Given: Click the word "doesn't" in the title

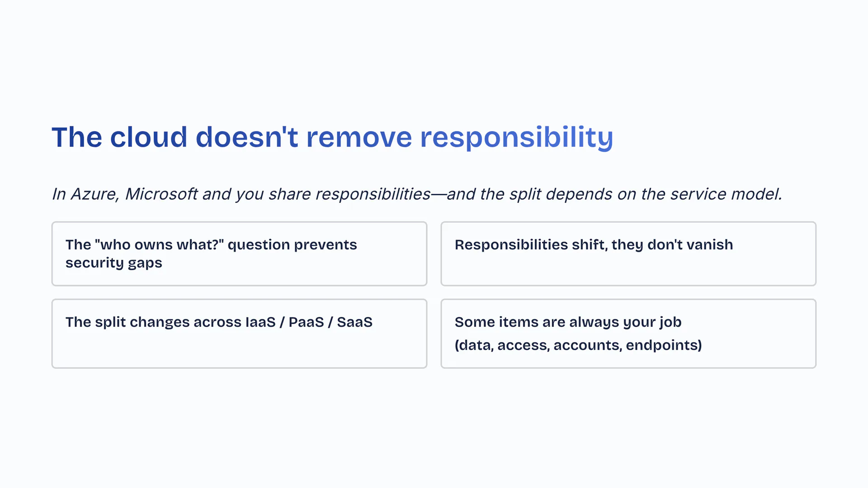Looking at the screenshot, I should pyautogui.click(x=247, y=137).
